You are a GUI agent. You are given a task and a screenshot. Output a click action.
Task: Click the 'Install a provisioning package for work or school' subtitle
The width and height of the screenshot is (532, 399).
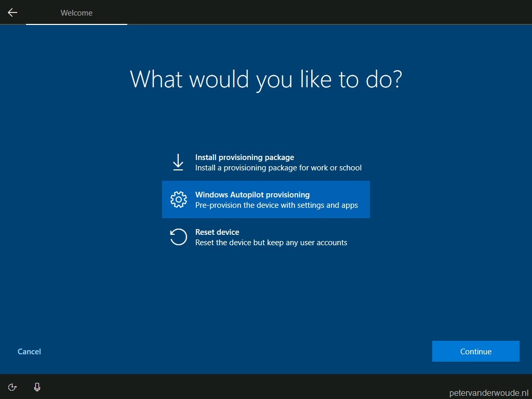(x=277, y=168)
